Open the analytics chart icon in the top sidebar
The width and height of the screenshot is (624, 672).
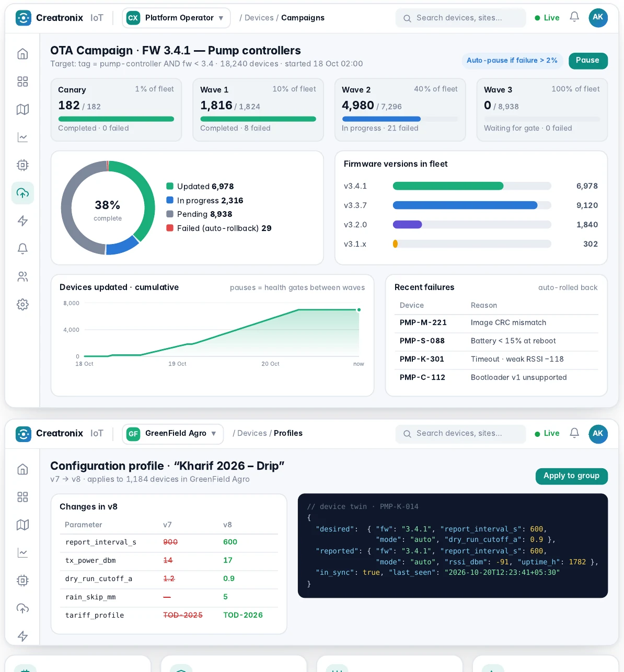[x=22, y=137]
